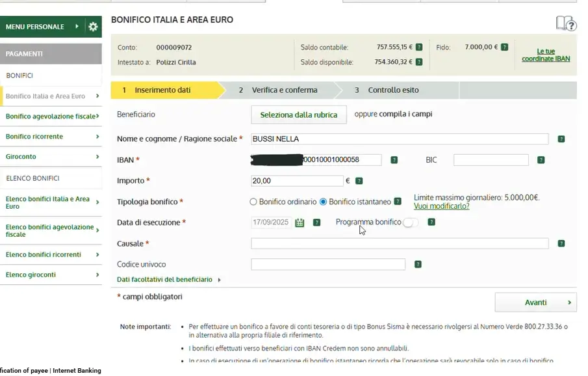Open the Bonifico agevolazione fiscale menu item

(x=51, y=115)
